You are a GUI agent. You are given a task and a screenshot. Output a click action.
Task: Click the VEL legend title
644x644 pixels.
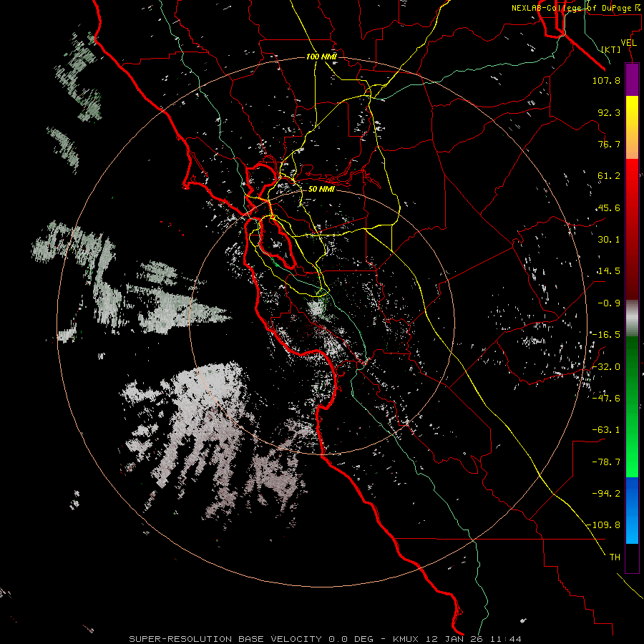tap(628, 43)
